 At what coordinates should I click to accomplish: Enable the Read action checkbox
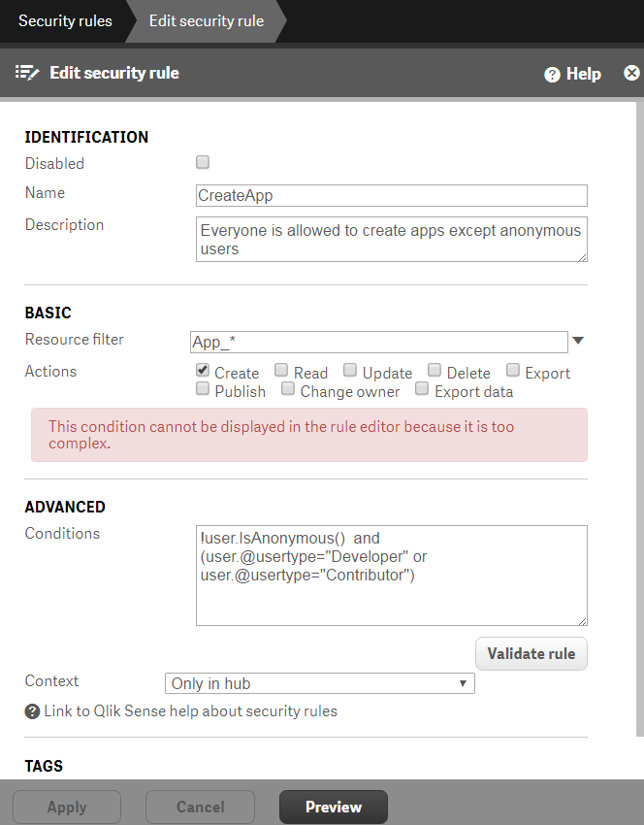[281, 370]
